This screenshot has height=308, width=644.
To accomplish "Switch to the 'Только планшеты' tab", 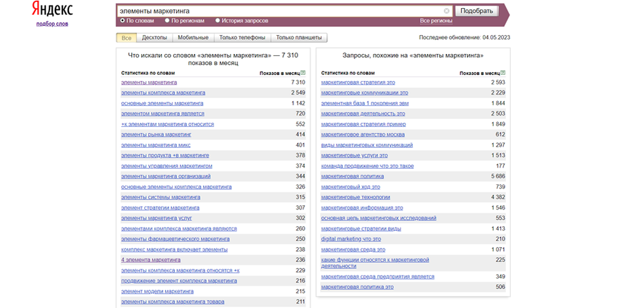I will (x=299, y=38).
